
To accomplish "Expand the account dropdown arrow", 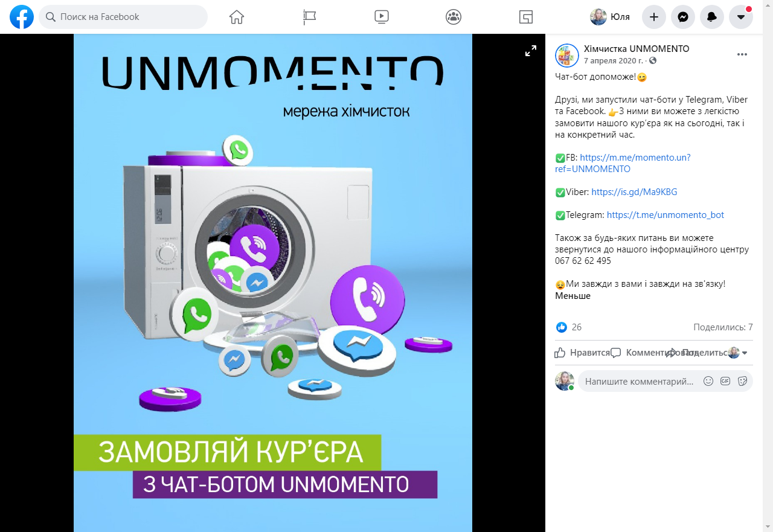I will tap(741, 17).
